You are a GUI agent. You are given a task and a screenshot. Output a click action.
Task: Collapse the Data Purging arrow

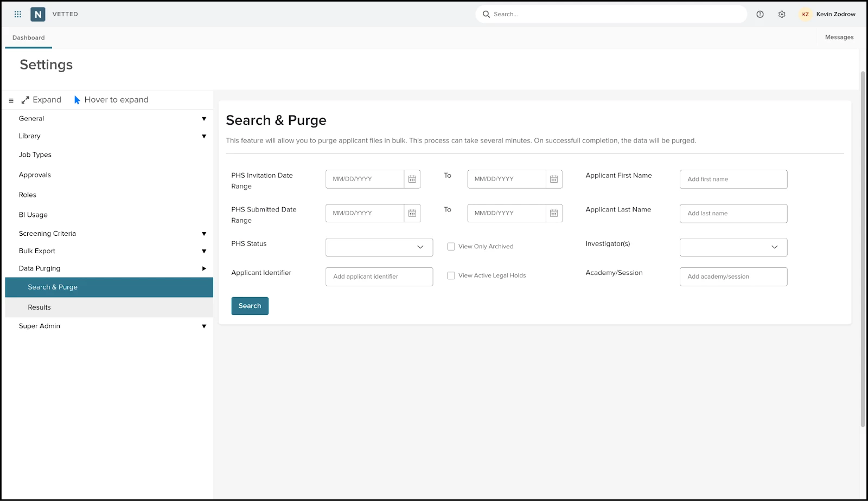pyautogui.click(x=204, y=268)
